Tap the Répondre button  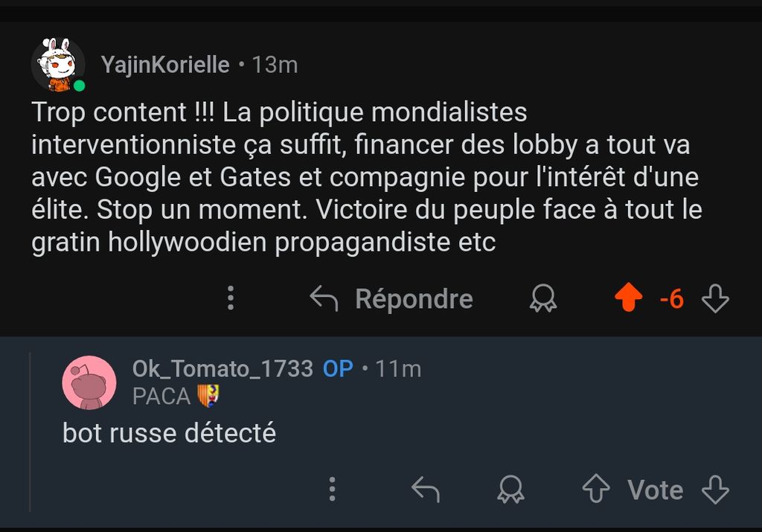click(x=414, y=299)
